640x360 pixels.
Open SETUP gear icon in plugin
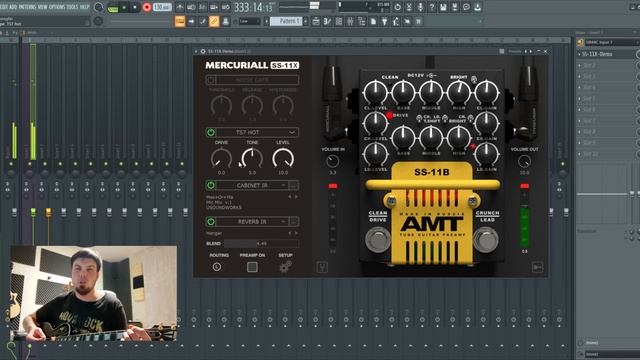[x=285, y=267]
